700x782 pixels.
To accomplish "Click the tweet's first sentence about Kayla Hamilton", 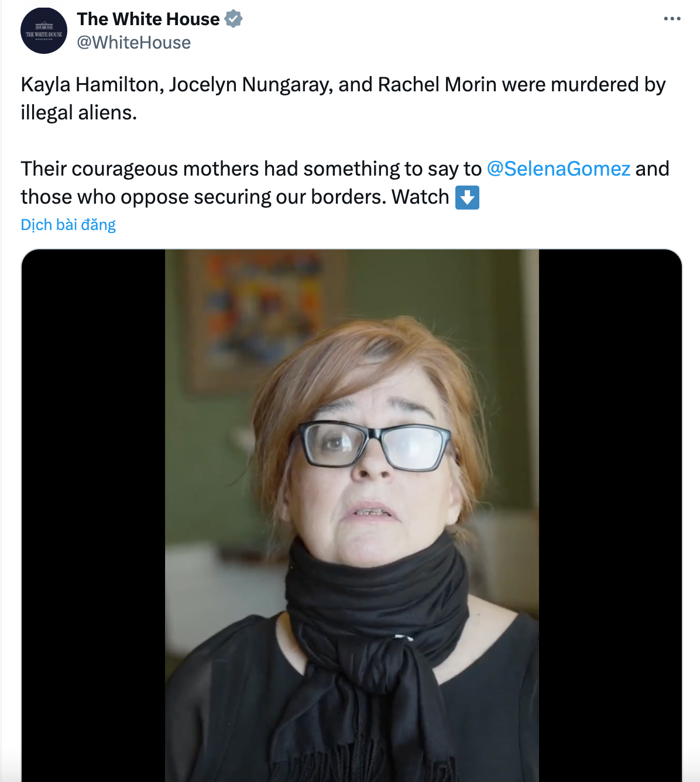I will [x=343, y=85].
